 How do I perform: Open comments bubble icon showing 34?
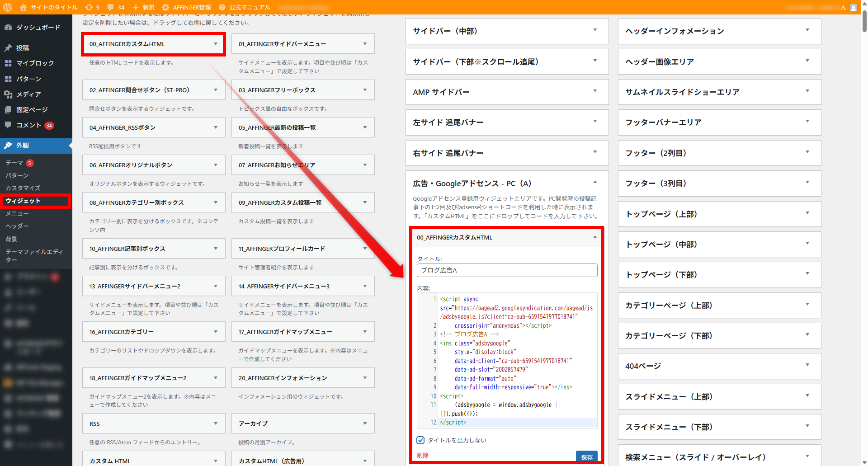point(116,7)
